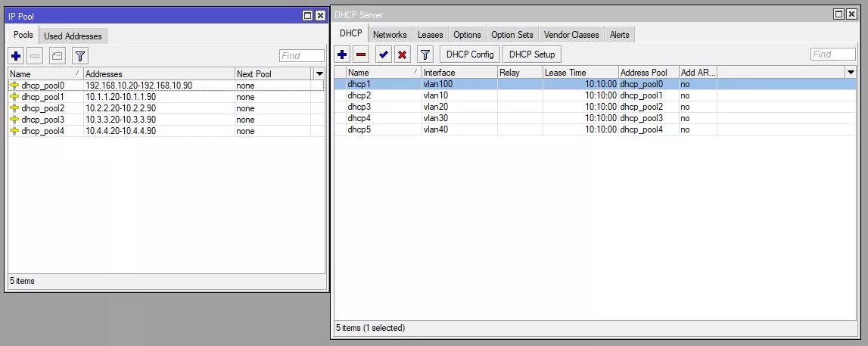868x346 pixels.
Task: Select 192.168.10.20-192.168.10.90 address range
Action: pyautogui.click(x=138, y=86)
